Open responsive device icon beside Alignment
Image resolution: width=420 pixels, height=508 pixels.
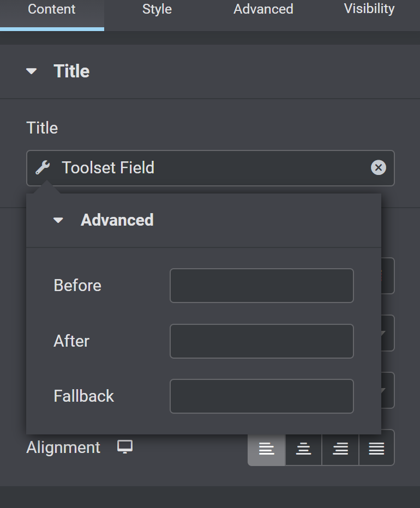click(125, 447)
